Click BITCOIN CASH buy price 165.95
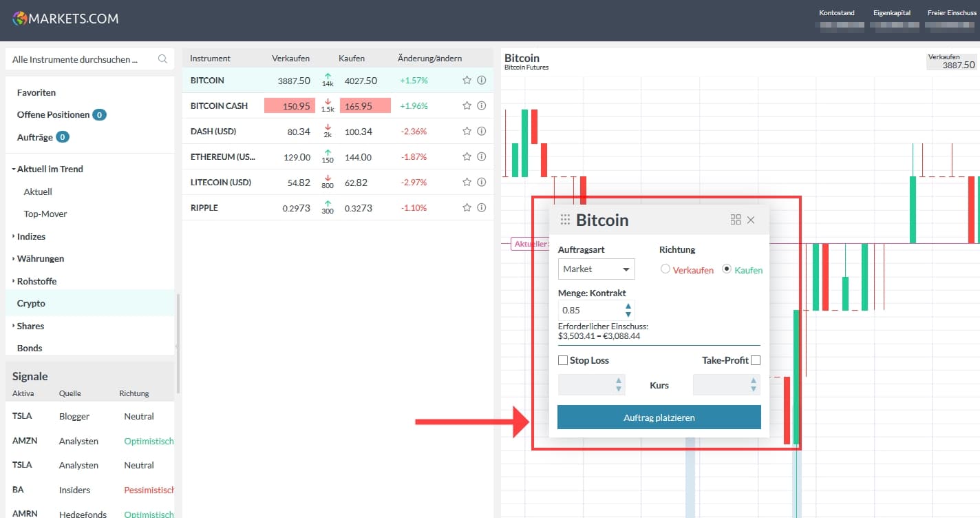The height and width of the screenshot is (518, 980). [x=365, y=106]
